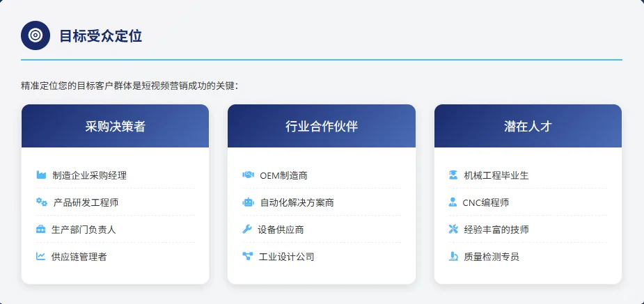The image size is (644, 304).
Task: Click the text 经验丰富的技师
Action: point(496,230)
